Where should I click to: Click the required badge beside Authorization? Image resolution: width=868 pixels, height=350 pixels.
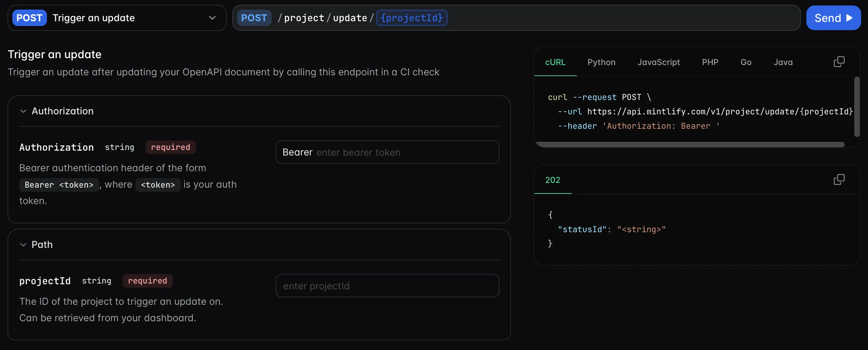171,147
